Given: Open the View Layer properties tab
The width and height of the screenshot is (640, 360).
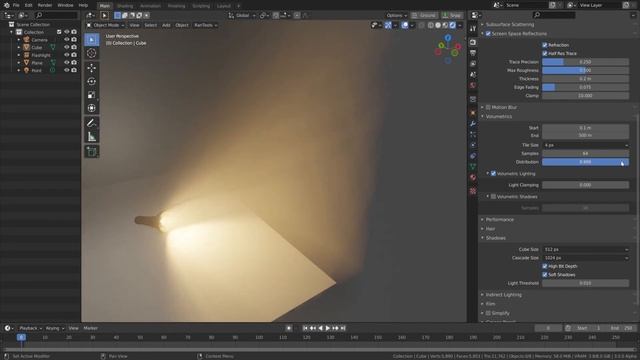Looking at the screenshot, I should [x=473, y=64].
